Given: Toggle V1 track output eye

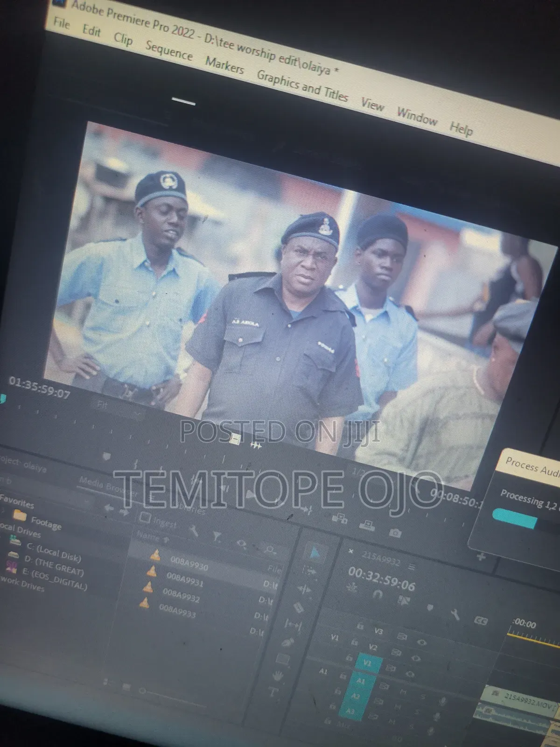Looking at the screenshot, I should [x=410, y=674].
